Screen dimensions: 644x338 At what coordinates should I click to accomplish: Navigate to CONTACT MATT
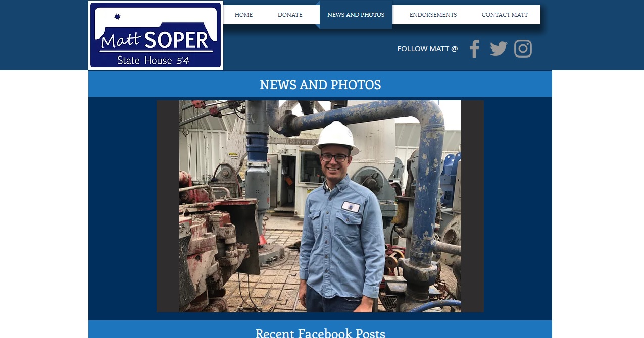[x=505, y=15]
